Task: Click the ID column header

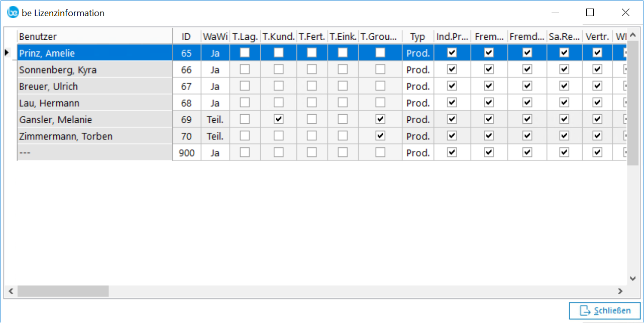Action: (186, 37)
